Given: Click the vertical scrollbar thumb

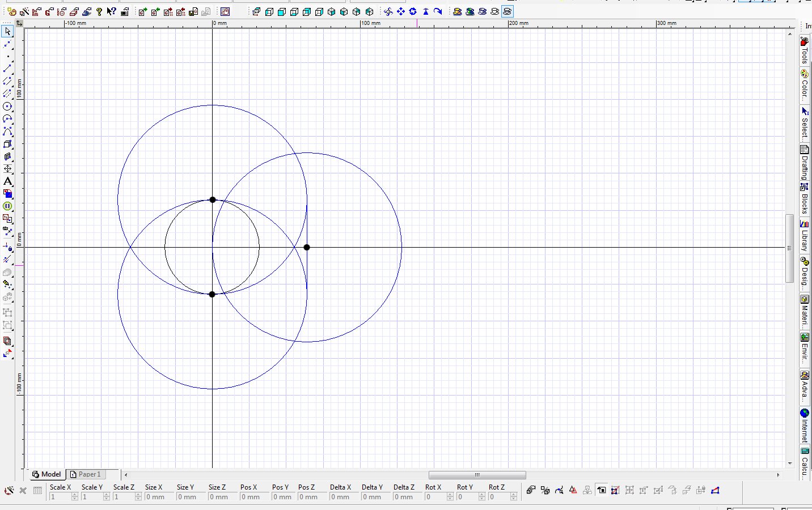Looking at the screenshot, I should coord(789,248).
